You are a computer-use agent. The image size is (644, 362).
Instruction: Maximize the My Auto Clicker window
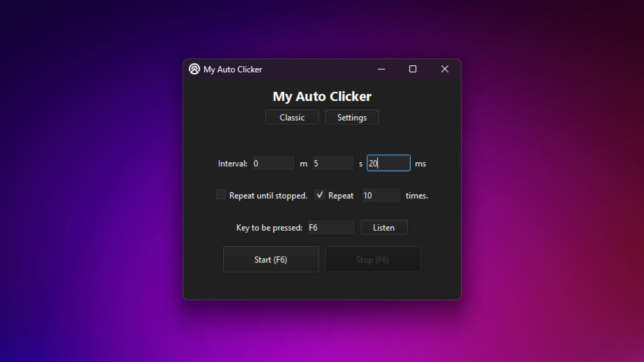click(413, 69)
